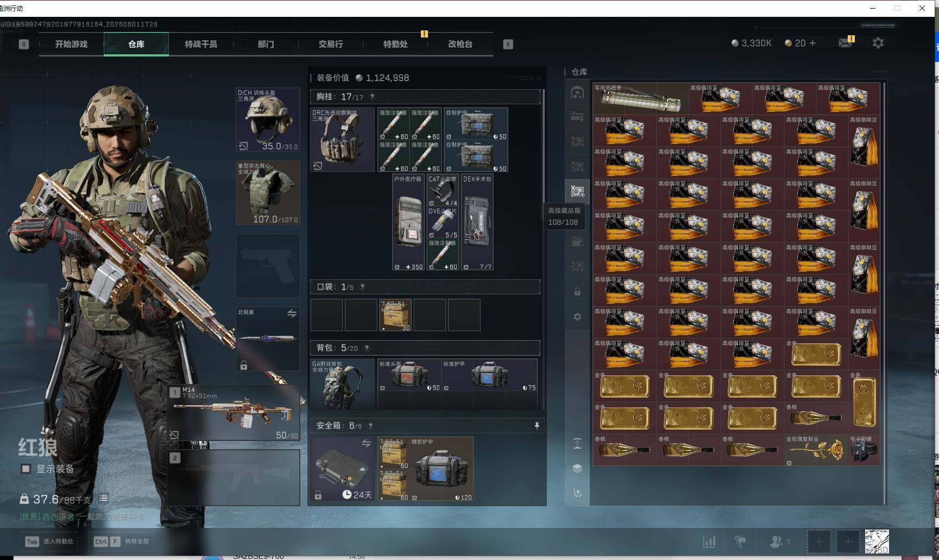The width and height of the screenshot is (939, 560).
Task: Open the sidebar storage settings gear icon
Action: coord(577,317)
